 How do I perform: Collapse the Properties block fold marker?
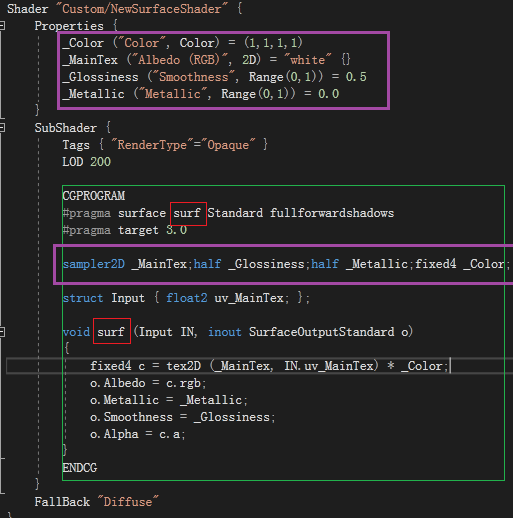click(x=2, y=26)
